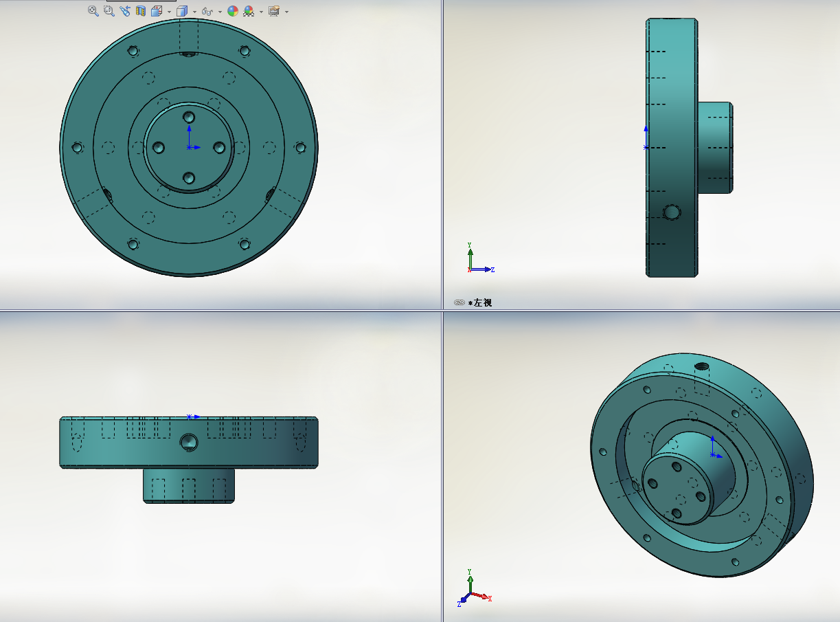Click the Hide/Show Items glasses icon
The width and height of the screenshot is (840, 622).
pos(207,11)
